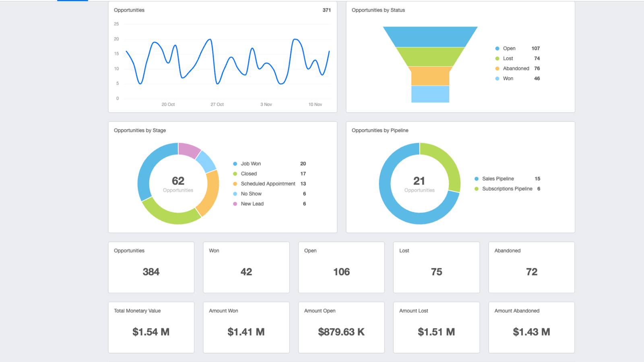Click the orange funnel segment

pos(430,76)
